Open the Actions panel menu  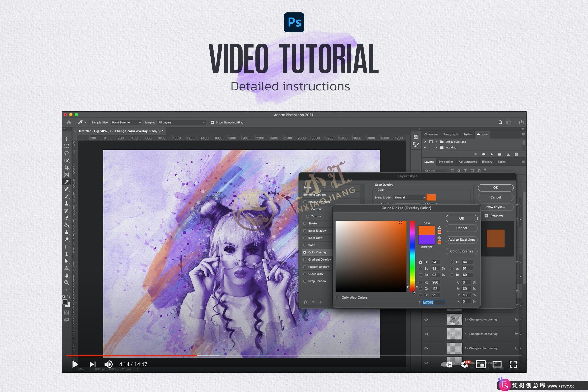click(523, 134)
